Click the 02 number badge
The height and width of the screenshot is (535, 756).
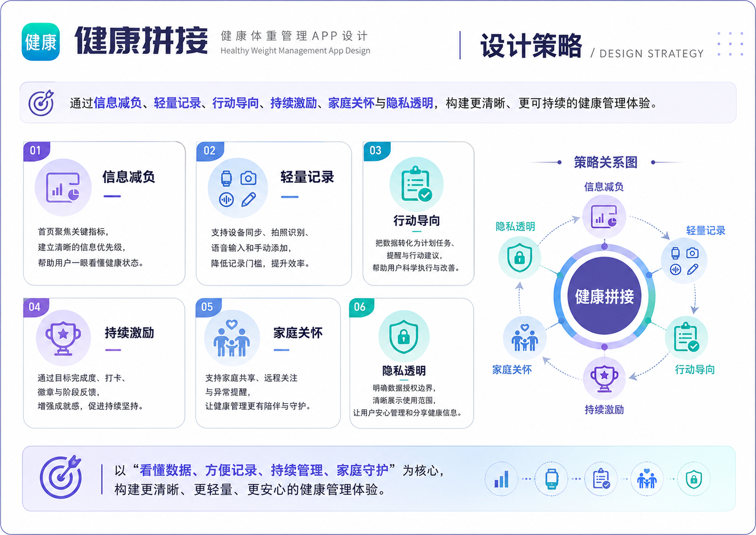coord(209,151)
